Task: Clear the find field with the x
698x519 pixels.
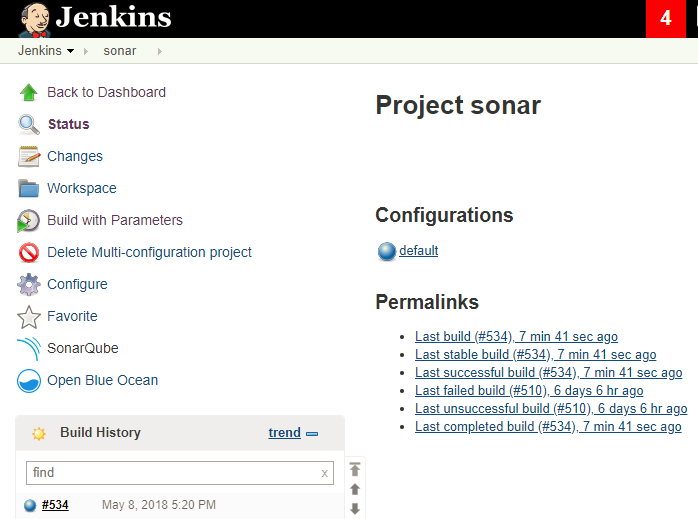Action: click(x=325, y=473)
